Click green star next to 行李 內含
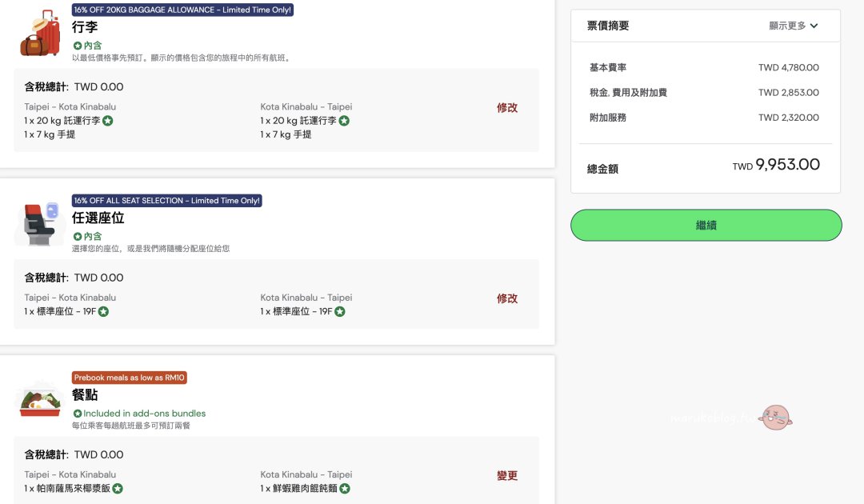 [x=78, y=46]
